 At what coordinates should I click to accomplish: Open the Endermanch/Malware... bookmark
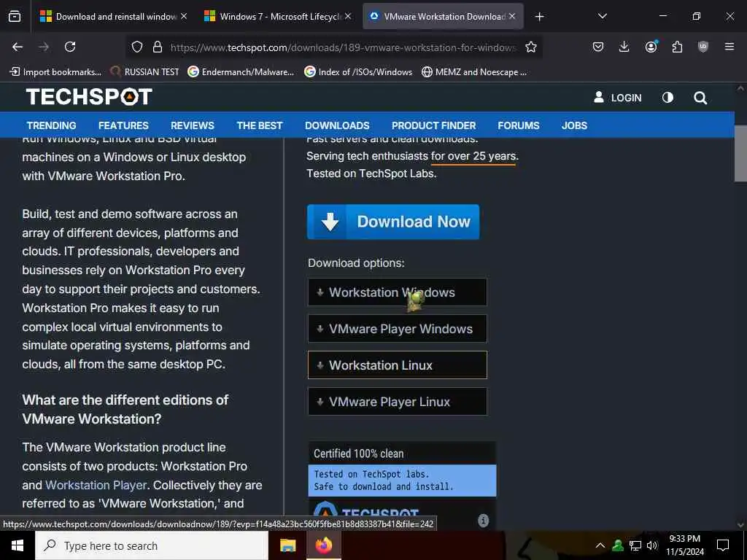[x=241, y=72]
